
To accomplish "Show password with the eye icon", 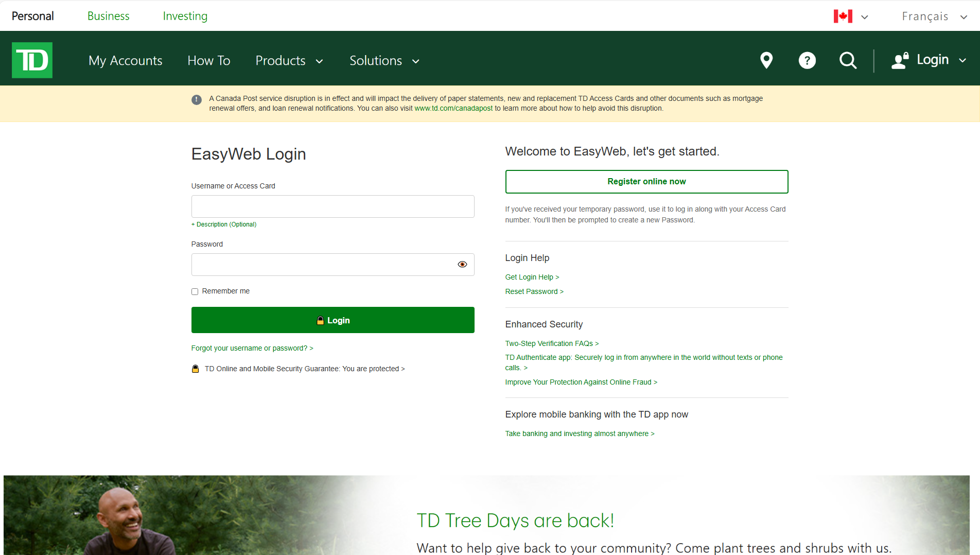I will pyautogui.click(x=462, y=265).
